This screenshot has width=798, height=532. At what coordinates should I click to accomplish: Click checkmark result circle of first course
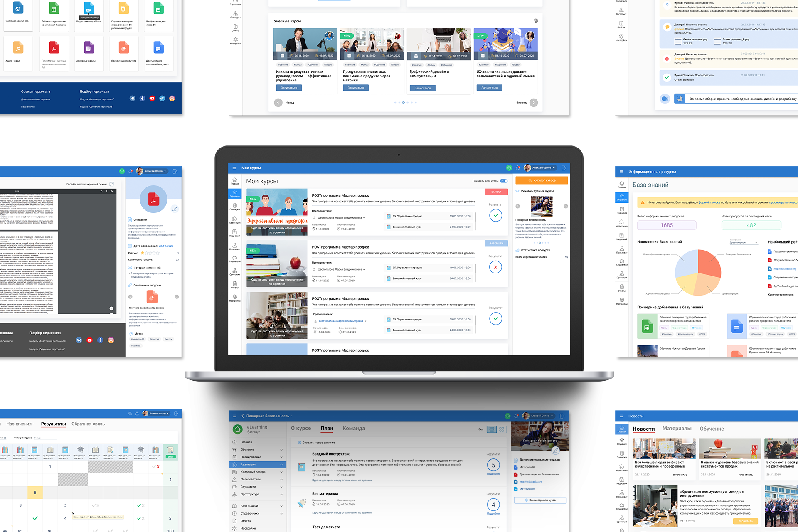click(x=495, y=215)
